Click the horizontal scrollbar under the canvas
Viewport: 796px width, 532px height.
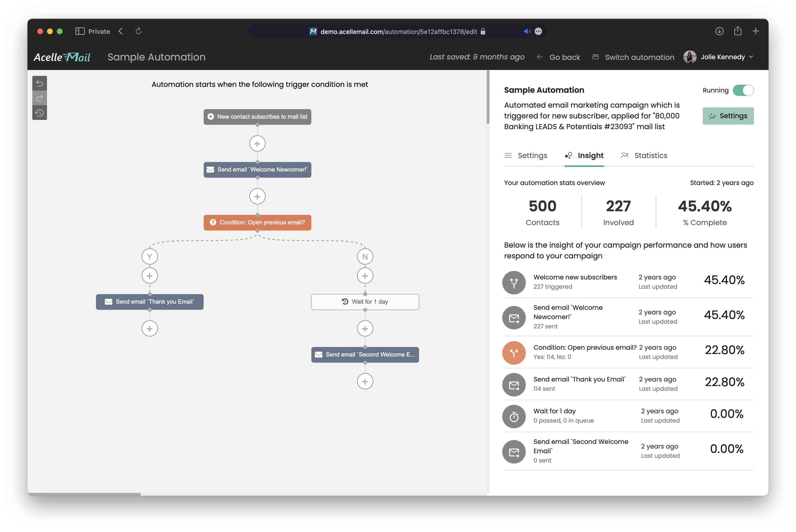pos(84,494)
